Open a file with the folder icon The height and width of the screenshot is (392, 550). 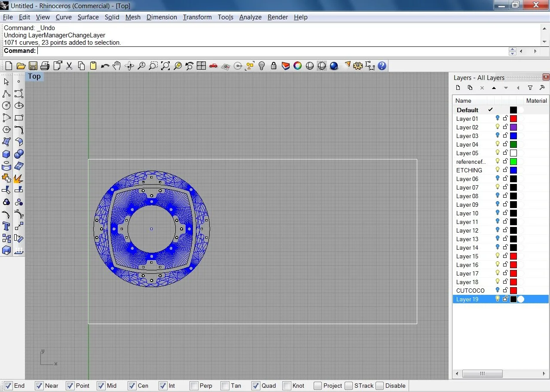coord(21,66)
